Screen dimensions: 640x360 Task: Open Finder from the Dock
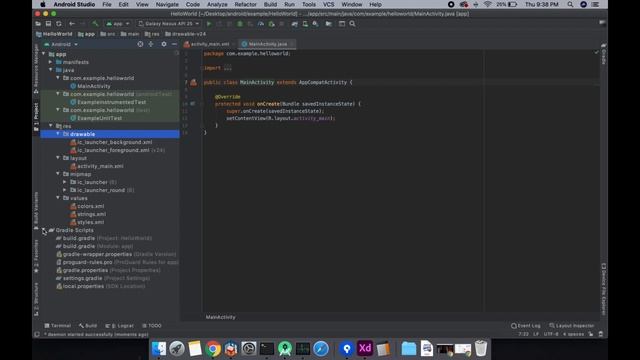coord(159,349)
